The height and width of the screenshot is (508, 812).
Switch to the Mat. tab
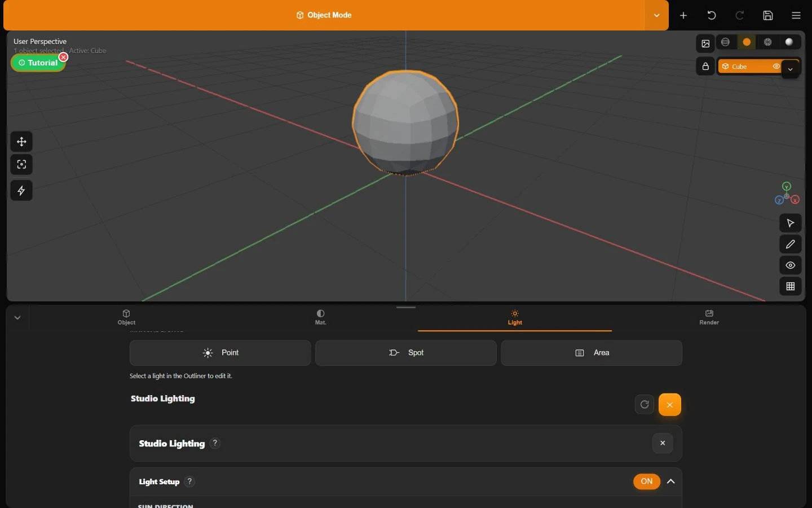pyautogui.click(x=320, y=317)
